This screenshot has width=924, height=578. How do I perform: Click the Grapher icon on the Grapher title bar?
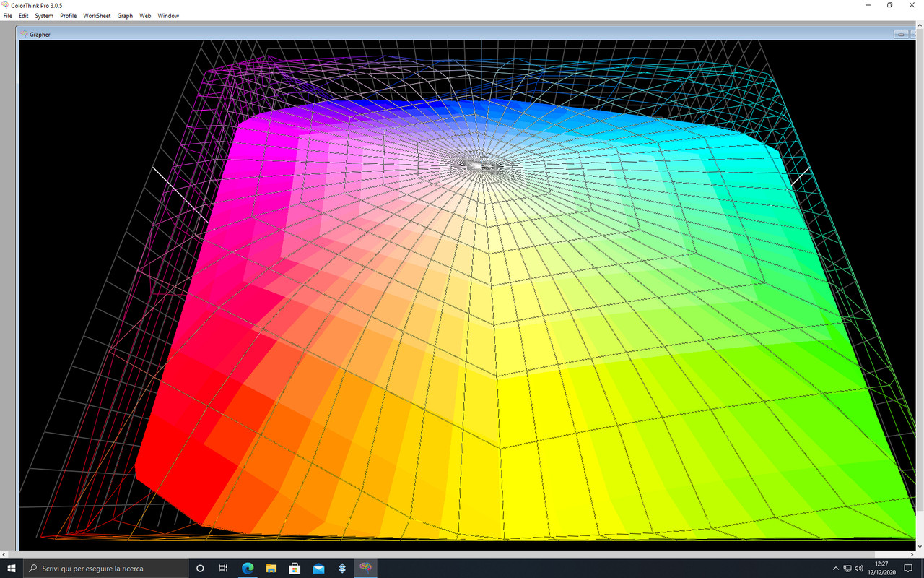24,34
